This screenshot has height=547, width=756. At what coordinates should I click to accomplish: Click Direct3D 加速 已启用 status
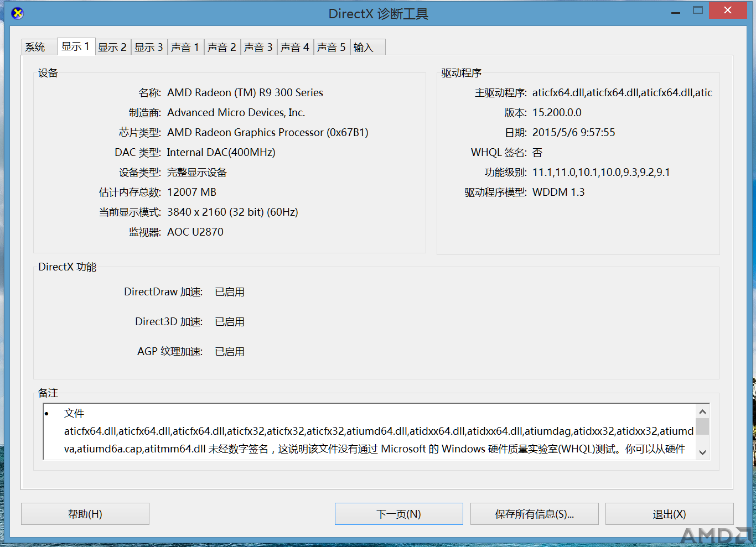click(x=230, y=322)
